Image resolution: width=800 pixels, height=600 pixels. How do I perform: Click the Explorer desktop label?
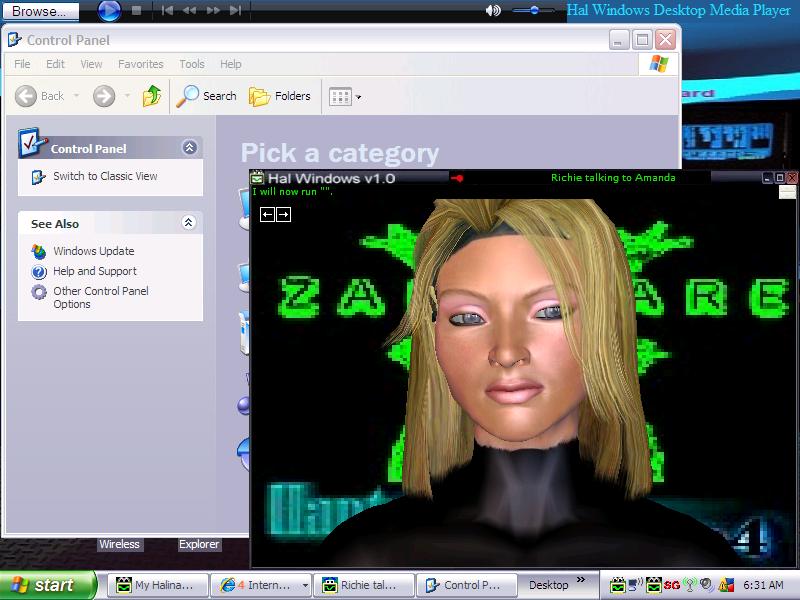pyautogui.click(x=199, y=544)
